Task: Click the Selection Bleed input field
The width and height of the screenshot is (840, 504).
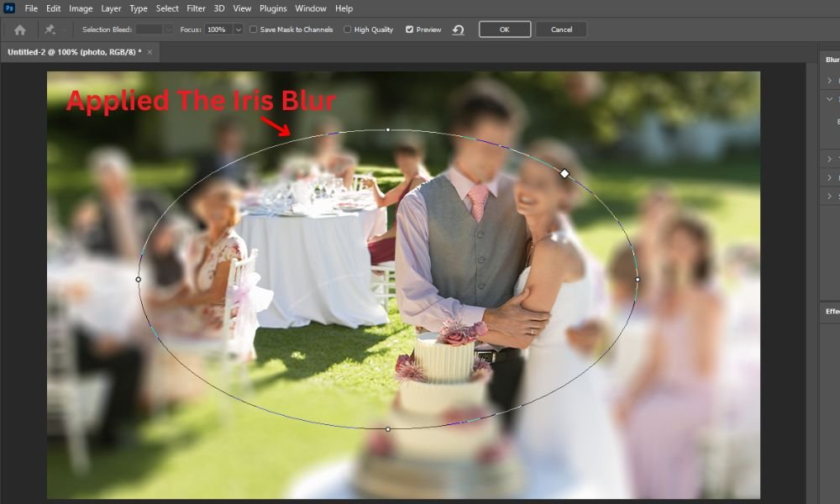Action: pyautogui.click(x=150, y=29)
